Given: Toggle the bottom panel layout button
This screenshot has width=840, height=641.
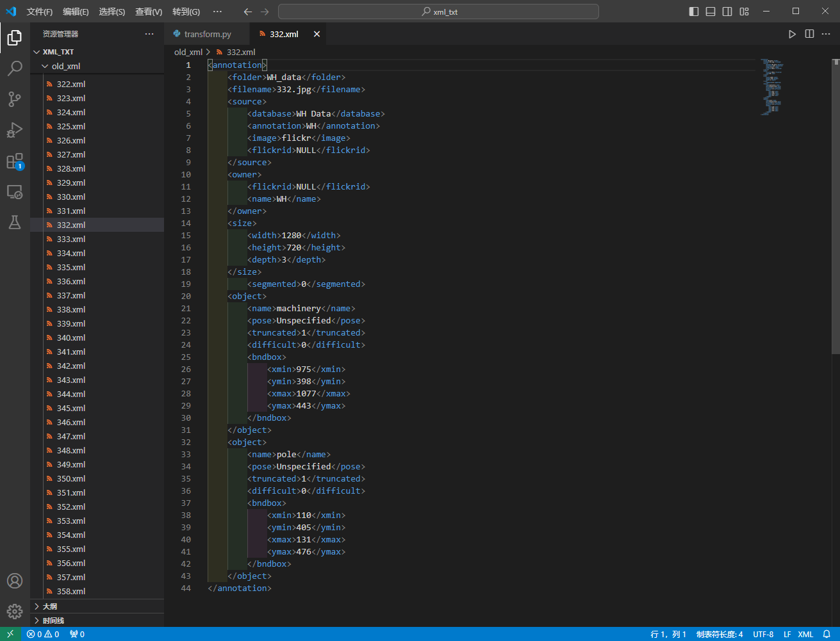Looking at the screenshot, I should point(711,12).
